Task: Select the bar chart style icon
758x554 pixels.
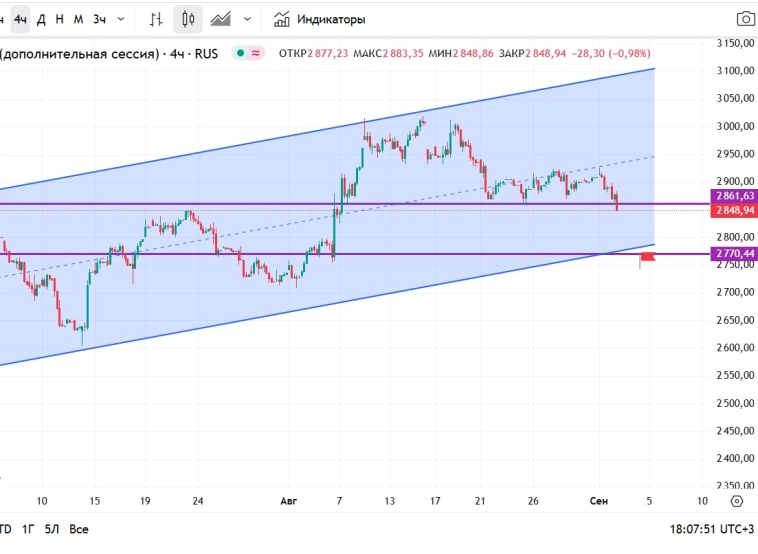Action: coord(155,19)
